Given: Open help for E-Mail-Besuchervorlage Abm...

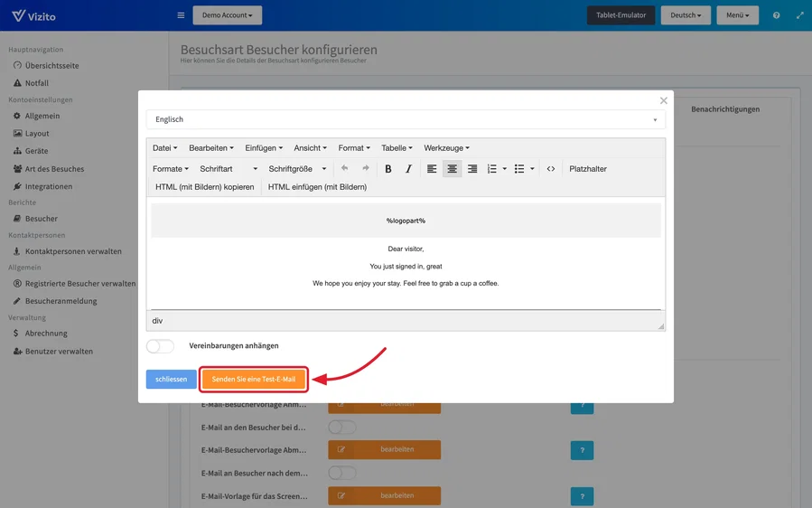Looking at the screenshot, I should click(x=582, y=450).
